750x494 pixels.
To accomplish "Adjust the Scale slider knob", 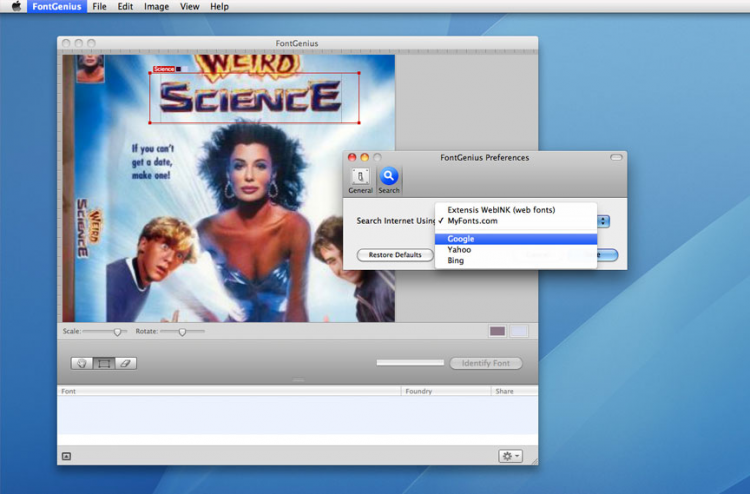I will click(117, 332).
